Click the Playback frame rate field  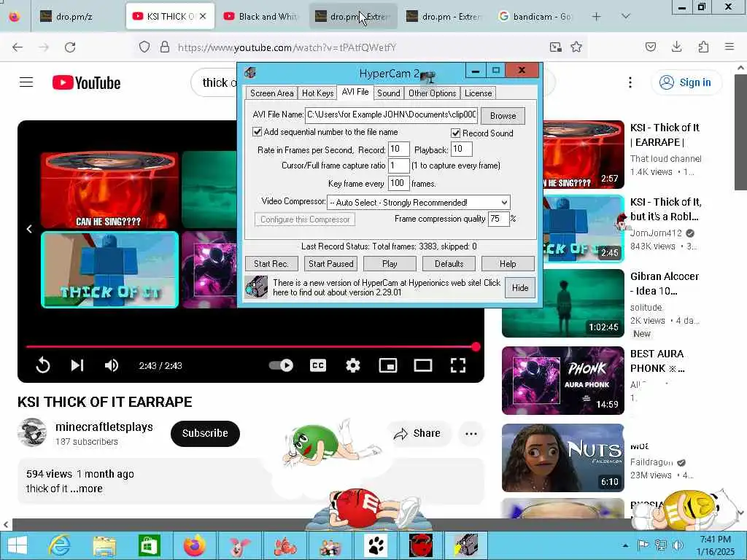pyautogui.click(x=461, y=149)
